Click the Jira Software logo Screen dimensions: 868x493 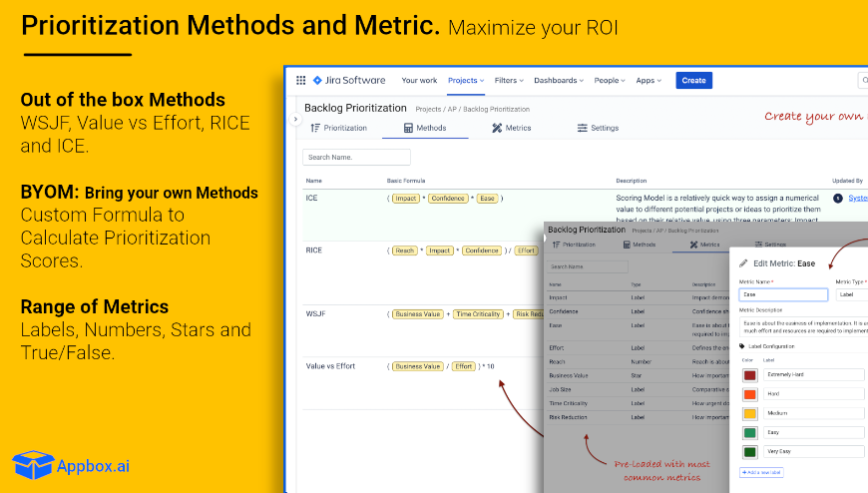(x=349, y=80)
